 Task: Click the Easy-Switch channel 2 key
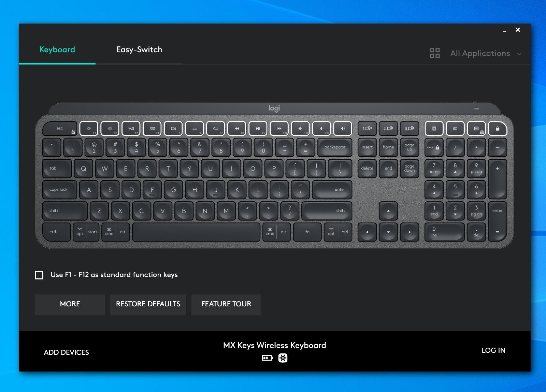click(x=388, y=129)
